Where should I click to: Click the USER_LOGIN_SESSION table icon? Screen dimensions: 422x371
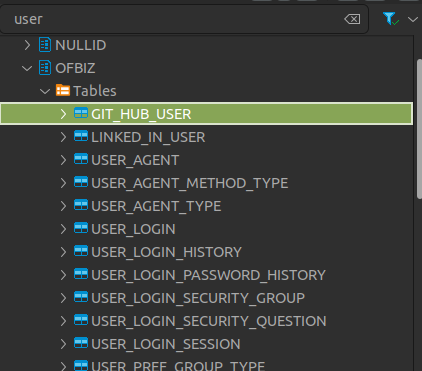(81, 343)
